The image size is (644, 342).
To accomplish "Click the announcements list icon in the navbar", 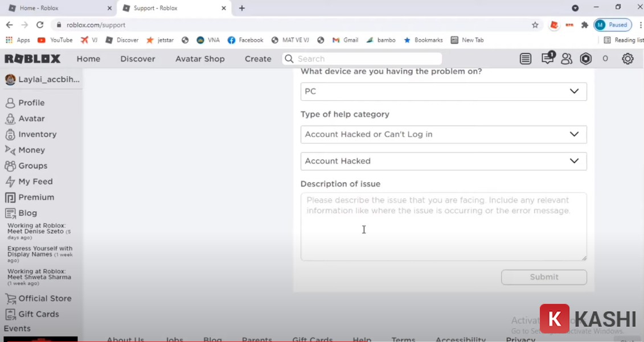I will tap(525, 59).
